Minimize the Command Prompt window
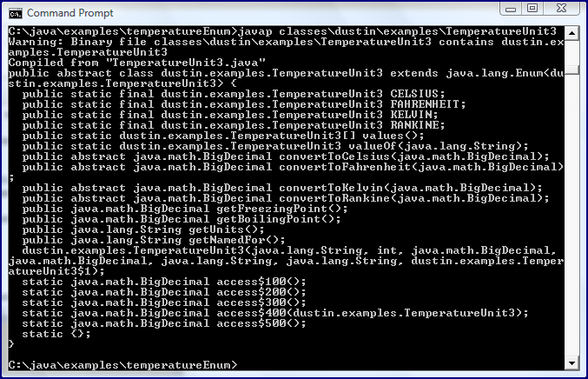 tap(511, 8)
